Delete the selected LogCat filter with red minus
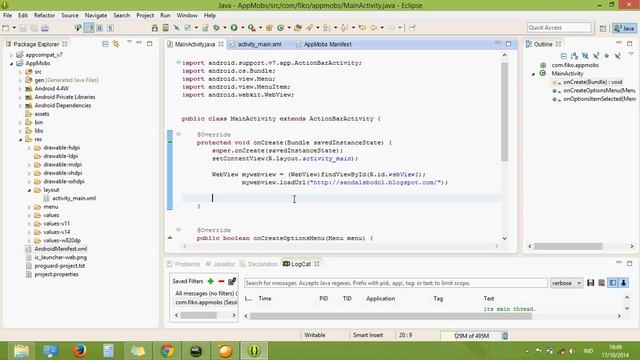Screen dimensions: 640x360 tap(221, 281)
